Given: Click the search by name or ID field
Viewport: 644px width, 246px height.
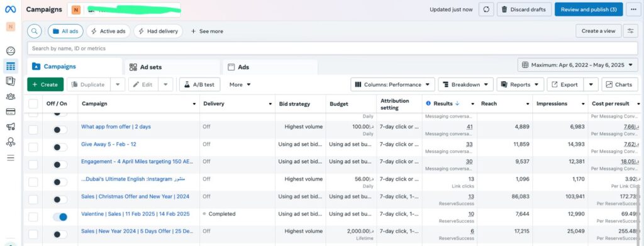Looking at the screenshot, I should pos(333,48).
